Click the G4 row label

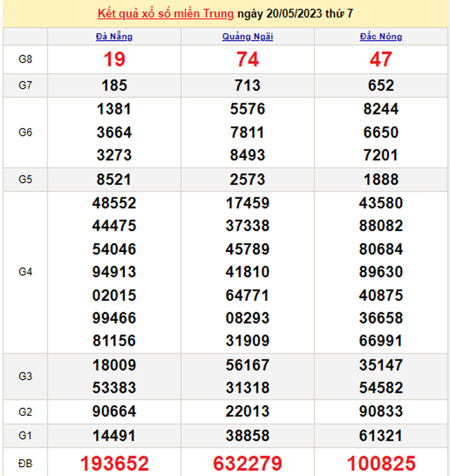coord(25,272)
